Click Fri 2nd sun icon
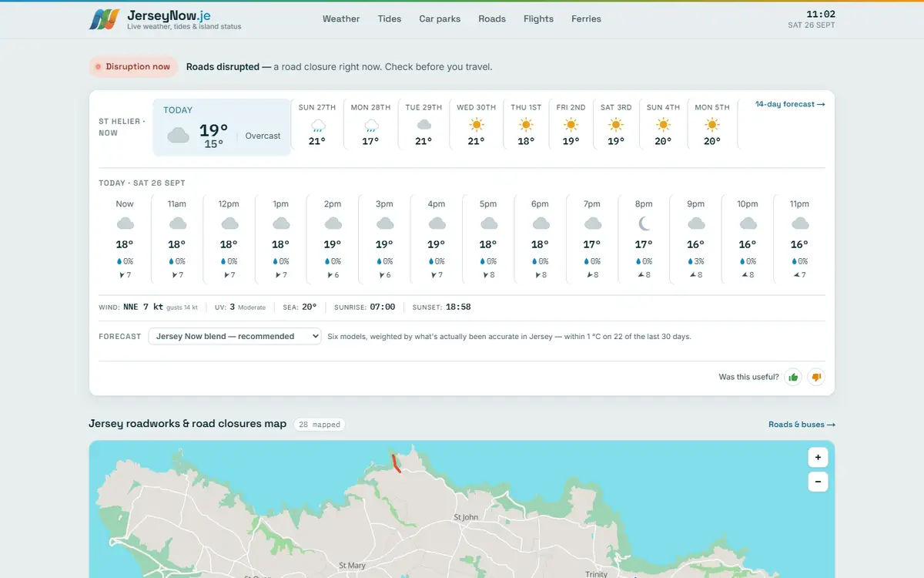The height and width of the screenshot is (578, 924). pos(571,124)
